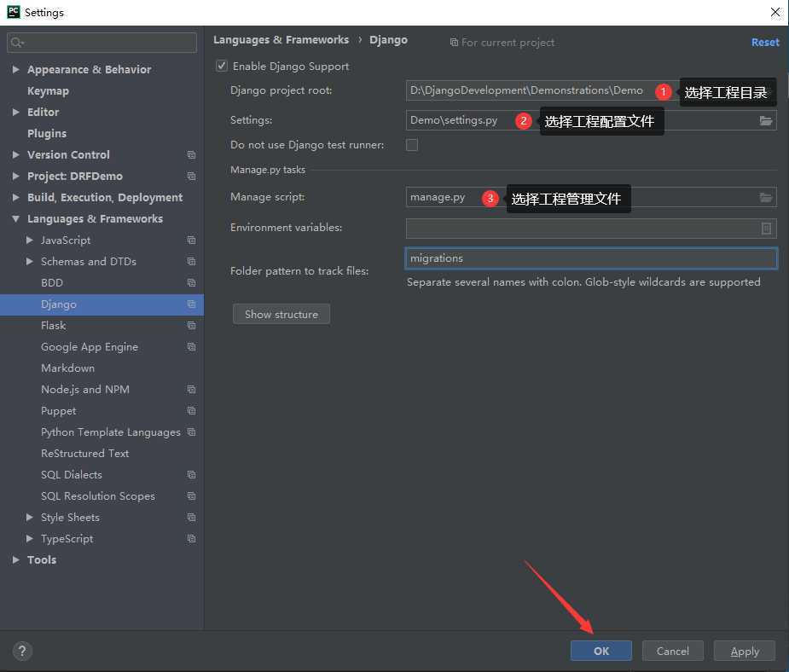This screenshot has height=672, width=789.
Task: Click the project-level icon next to Project: DRFDemo
Action: 191,176
